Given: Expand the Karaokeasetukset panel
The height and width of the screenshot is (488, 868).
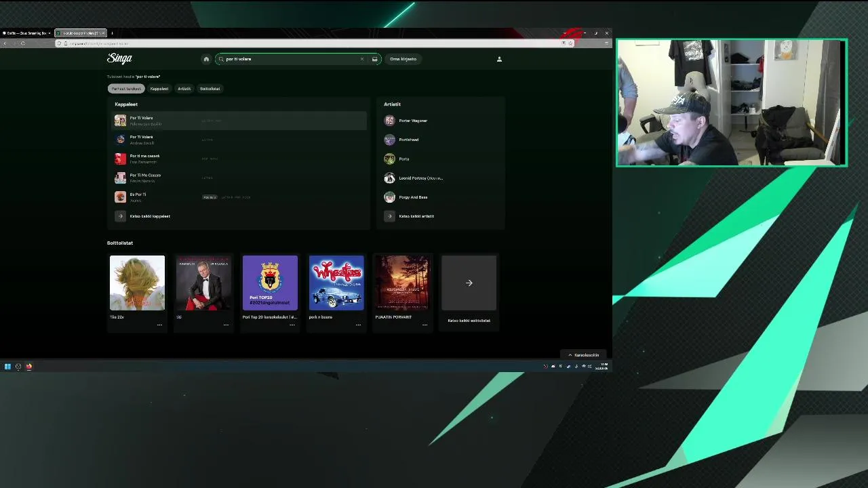Looking at the screenshot, I should [x=583, y=355].
